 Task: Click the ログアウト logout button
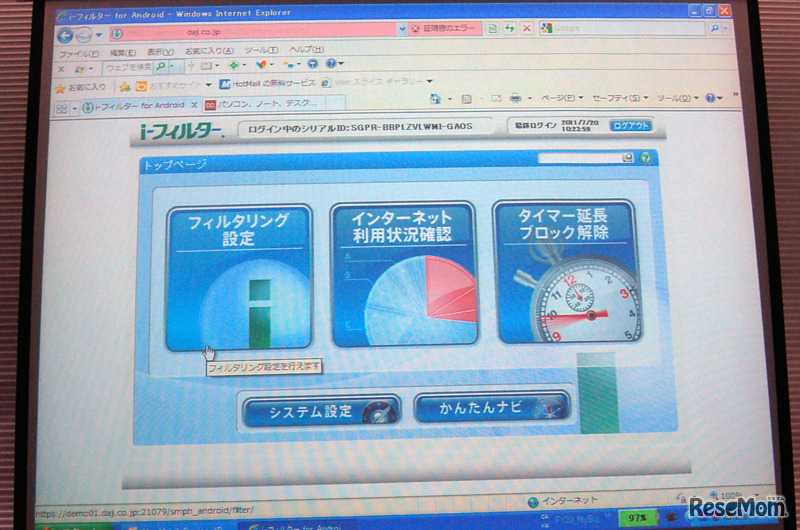tap(631, 125)
